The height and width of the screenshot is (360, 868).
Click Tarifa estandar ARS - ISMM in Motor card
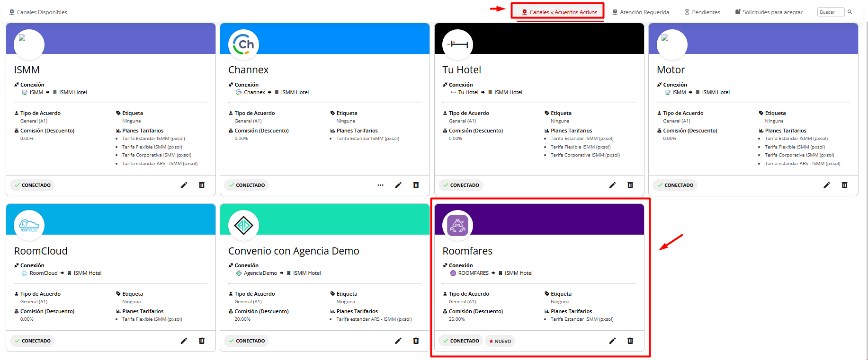[x=803, y=164]
